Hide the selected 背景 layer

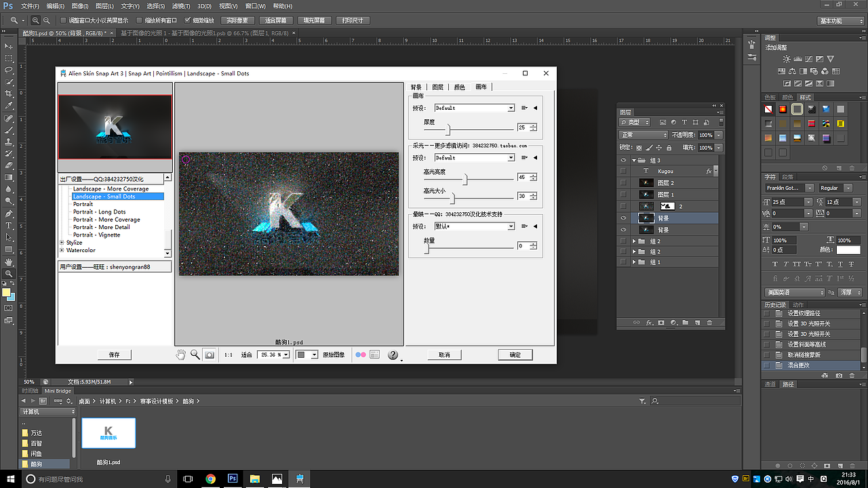(x=623, y=218)
